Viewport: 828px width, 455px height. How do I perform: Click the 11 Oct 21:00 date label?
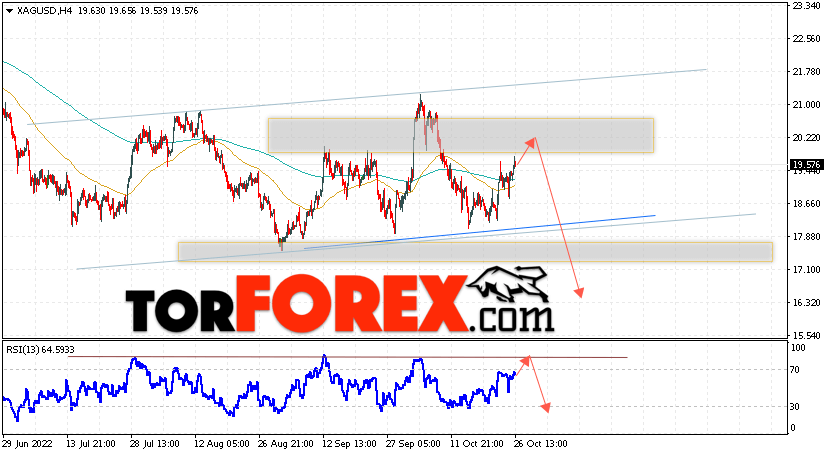475,444
